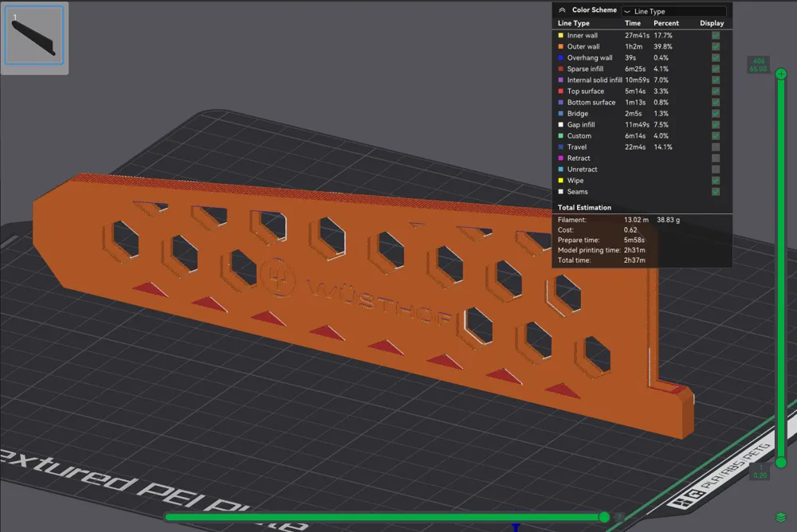Viewport: 797px width, 532px height.
Task: Click the Top surface line type label
Action: [586, 92]
